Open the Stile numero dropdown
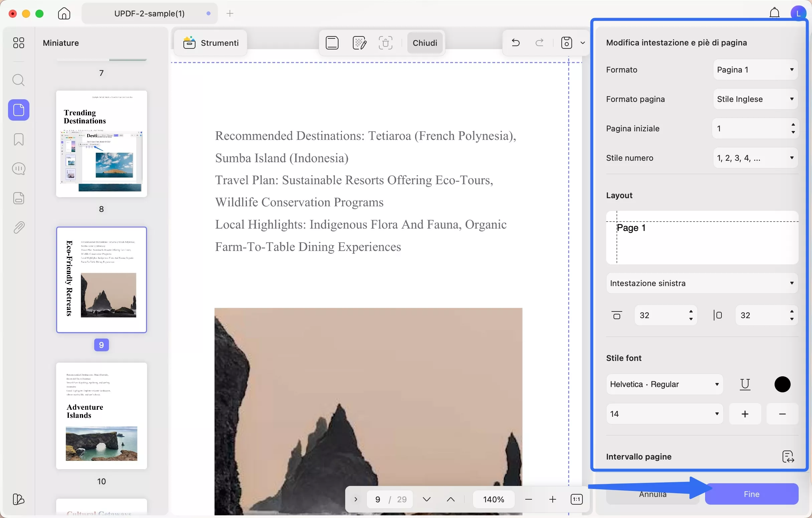This screenshot has width=812, height=518. click(755, 157)
